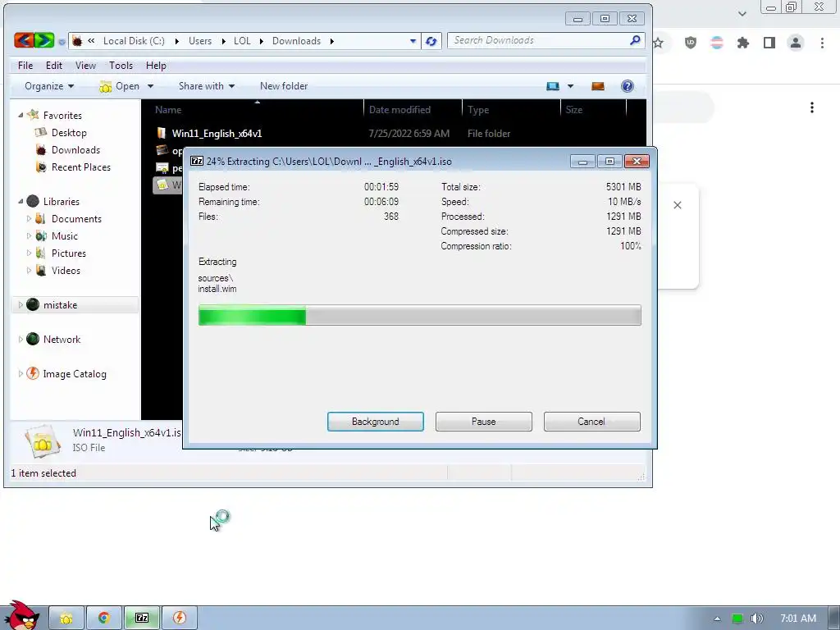Click the striped flag extension icon in Chrome
Image resolution: width=840 pixels, height=630 pixels.
click(717, 43)
